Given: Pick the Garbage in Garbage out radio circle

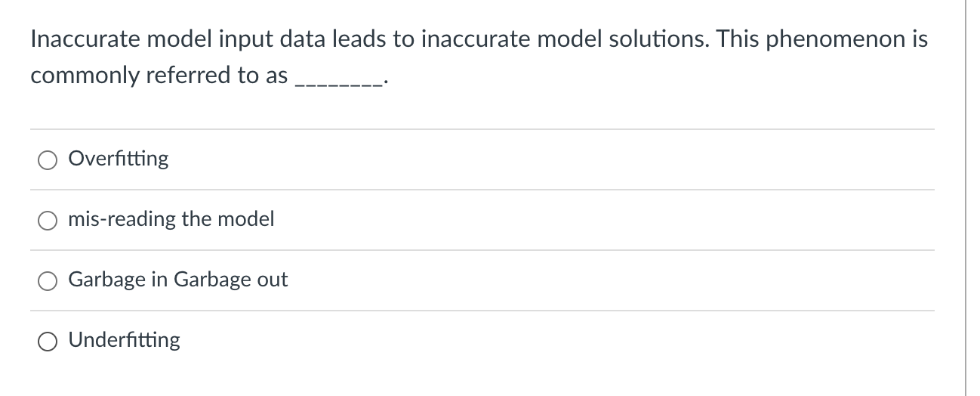Looking at the screenshot, I should 48,280.
